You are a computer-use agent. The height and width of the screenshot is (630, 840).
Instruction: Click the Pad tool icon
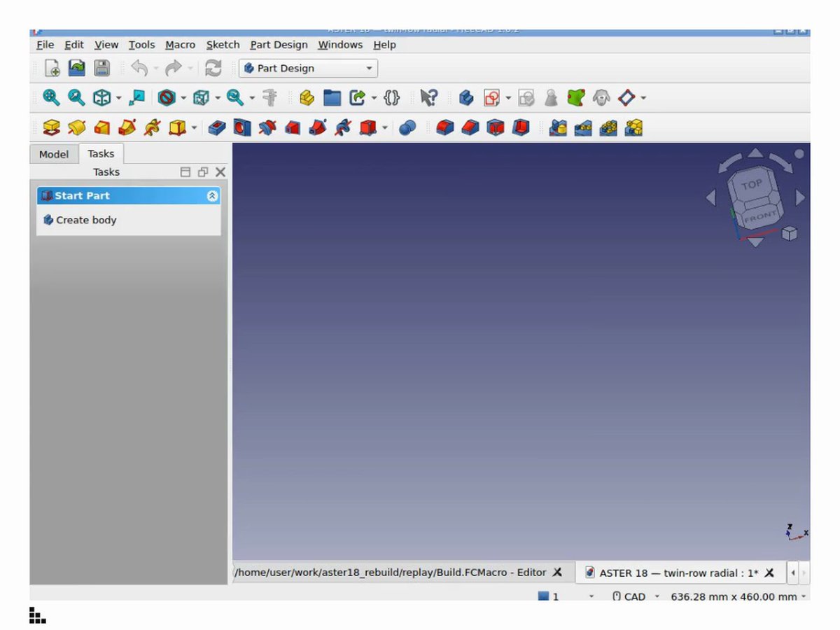click(x=51, y=128)
